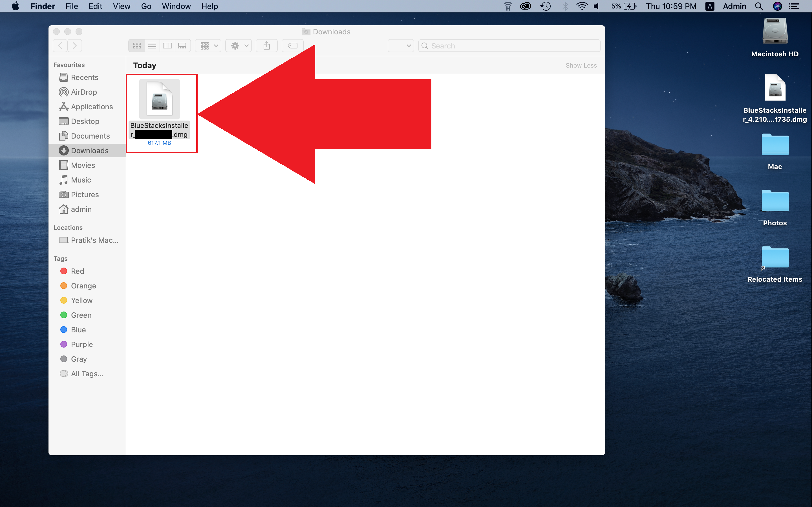Viewport: 812px width, 507px height.
Task: Click the Share icon in Finder toolbar
Action: [x=266, y=45]
